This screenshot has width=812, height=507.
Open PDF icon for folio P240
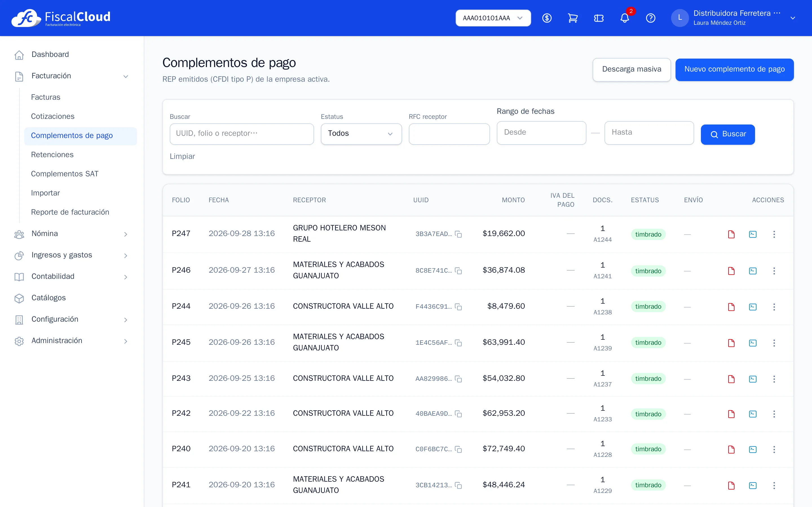click(731, 449)
